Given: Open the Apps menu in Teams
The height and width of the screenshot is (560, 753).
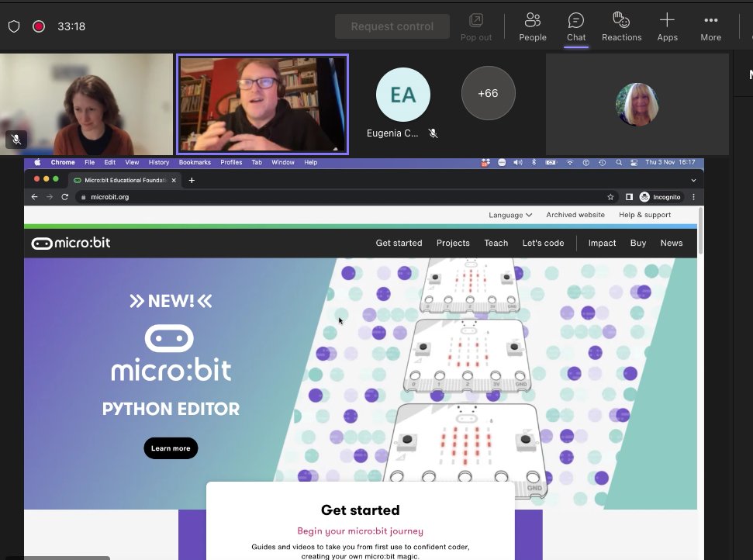Looking at the screenshot, I should click(667, 27).
